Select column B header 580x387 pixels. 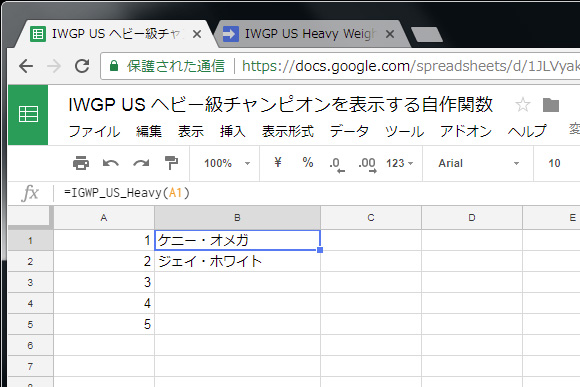[x=237, y=218]
